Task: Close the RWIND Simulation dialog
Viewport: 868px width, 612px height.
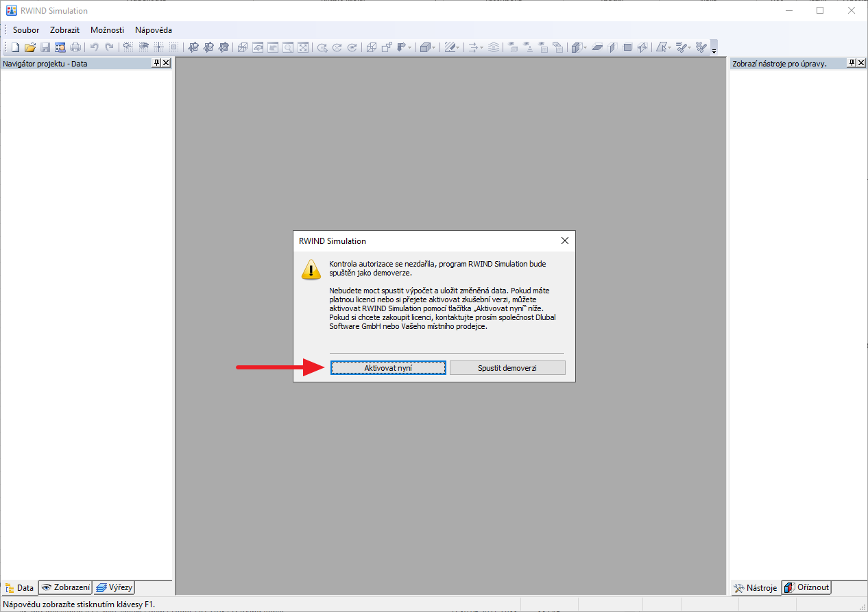Action: point(565,241)
